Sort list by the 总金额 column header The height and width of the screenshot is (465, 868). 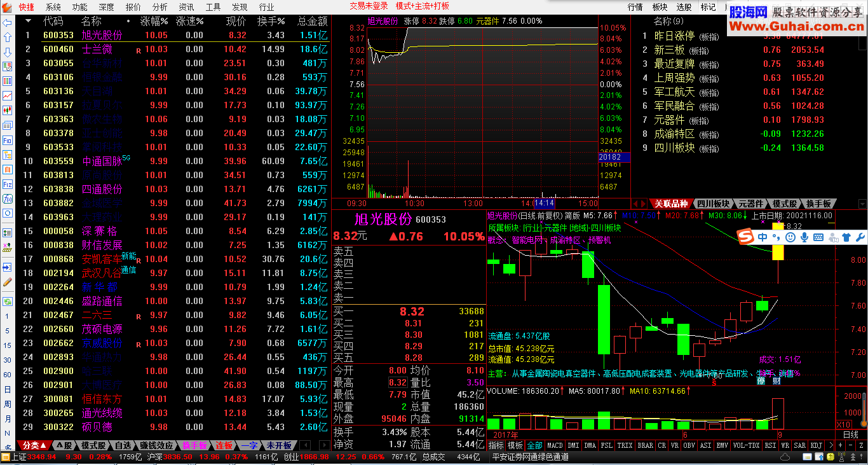313,22
